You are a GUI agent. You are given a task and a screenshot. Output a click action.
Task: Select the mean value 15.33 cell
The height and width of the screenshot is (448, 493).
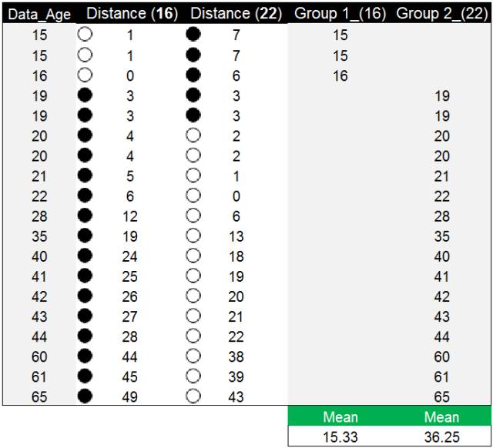tap(340, 437)
